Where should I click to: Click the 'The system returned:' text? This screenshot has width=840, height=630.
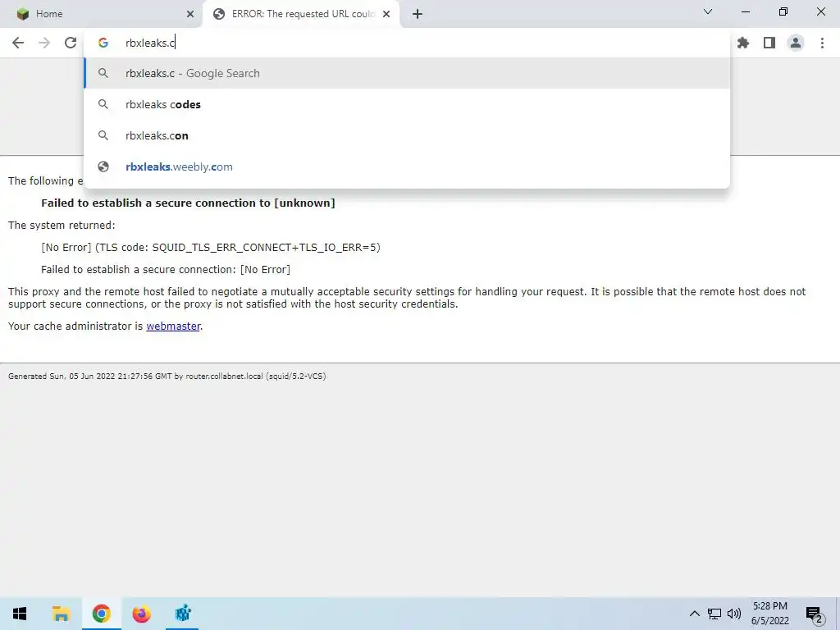click(62, 225)
